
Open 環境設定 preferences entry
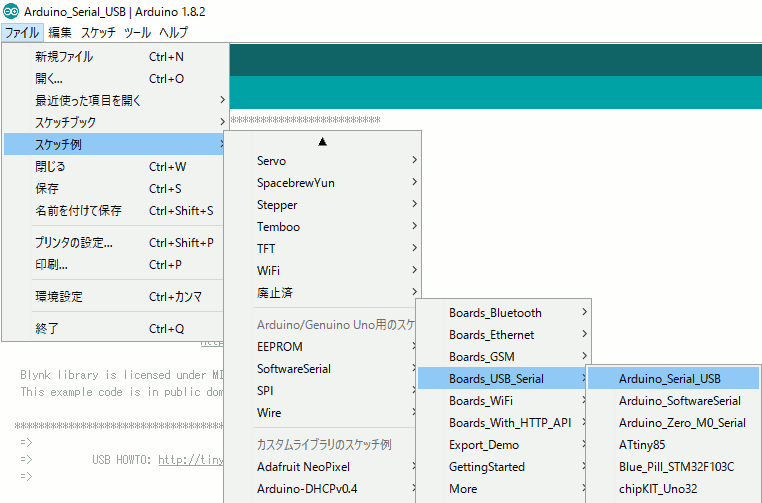coord(116,296)
